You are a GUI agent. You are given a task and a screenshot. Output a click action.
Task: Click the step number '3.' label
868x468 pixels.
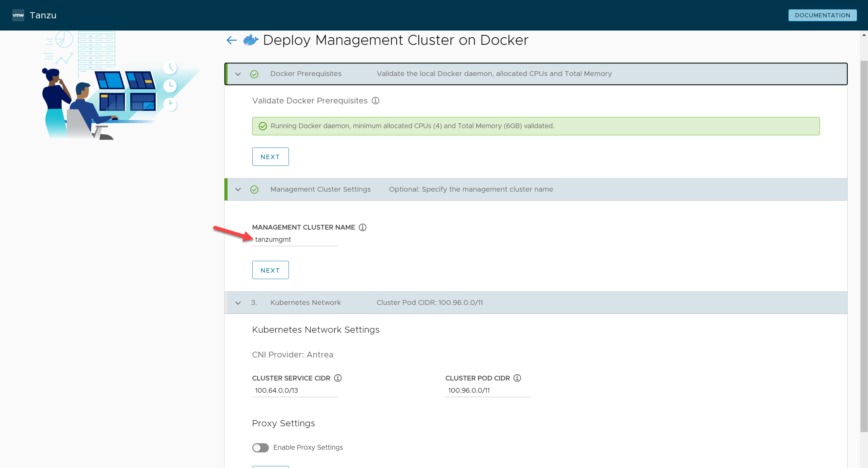point(254,303)
